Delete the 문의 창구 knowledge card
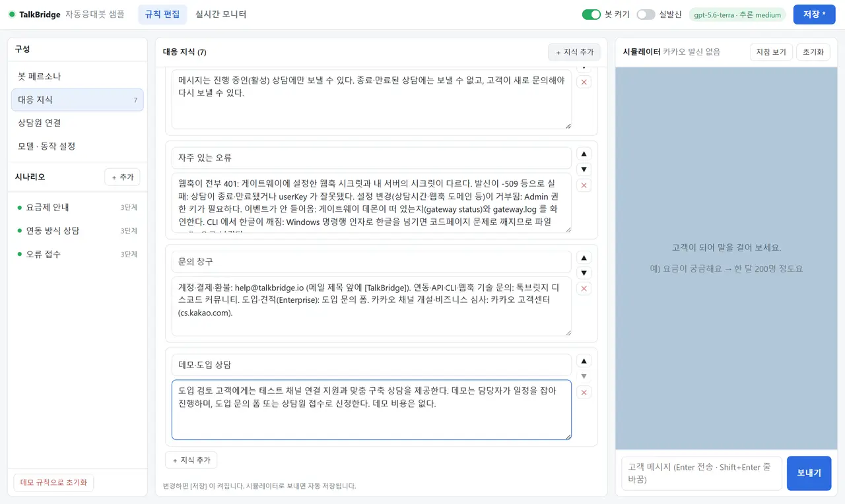Viewport: 845px width, 504px height. [x=584, y=289]
